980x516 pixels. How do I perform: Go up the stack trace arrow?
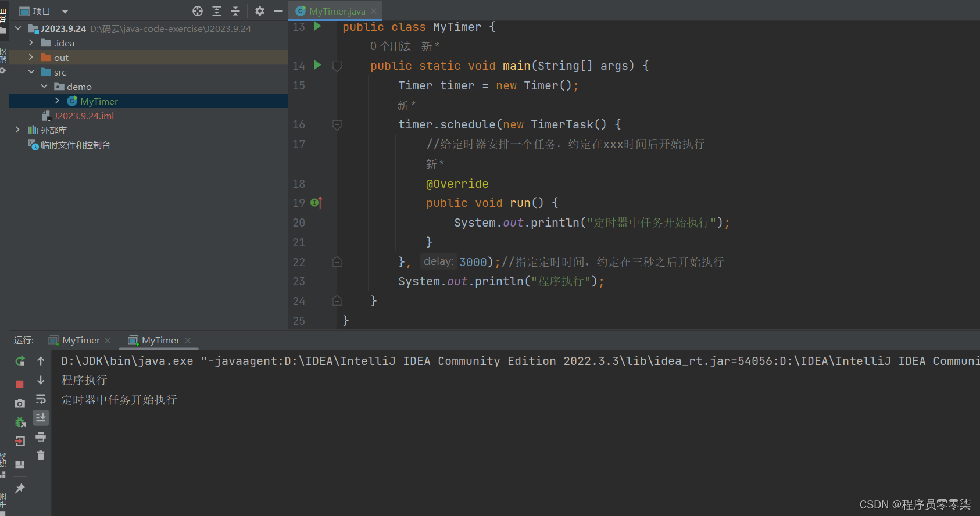pyautogui.click(x=41, y=361)
